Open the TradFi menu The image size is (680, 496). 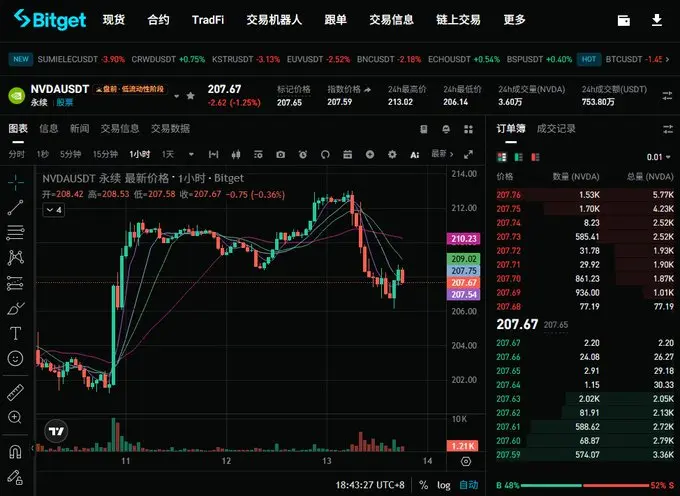(208, 20)
